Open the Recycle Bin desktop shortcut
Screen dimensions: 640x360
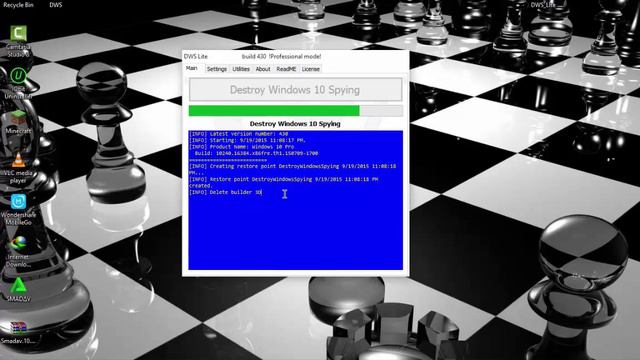[18, 5]
